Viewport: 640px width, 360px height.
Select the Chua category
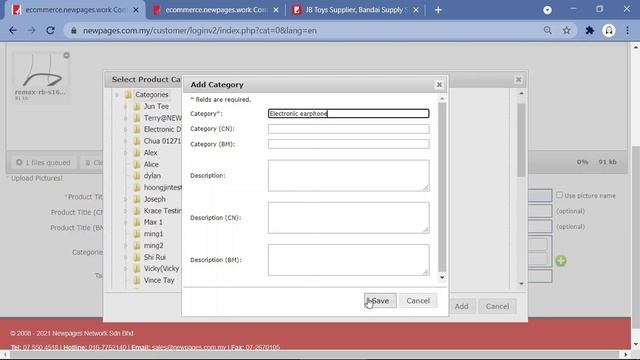point(162,141)
